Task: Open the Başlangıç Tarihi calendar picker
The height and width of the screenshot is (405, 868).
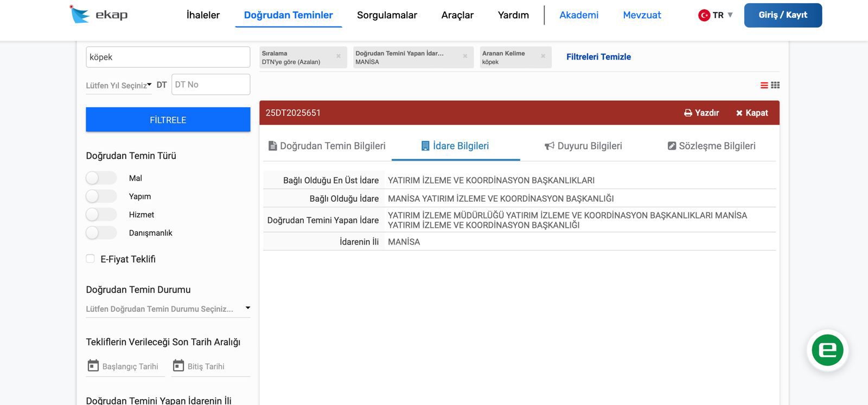Action: click(x=93, y=366)
